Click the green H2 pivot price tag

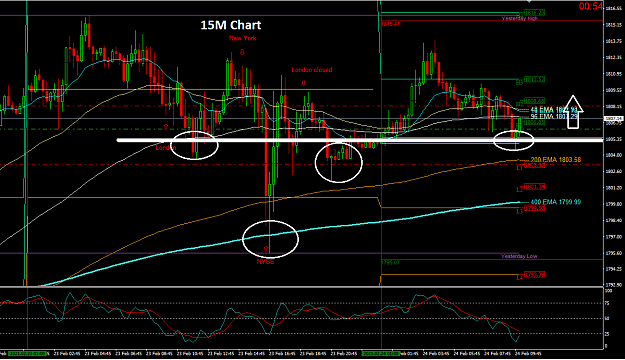point(534,101)
